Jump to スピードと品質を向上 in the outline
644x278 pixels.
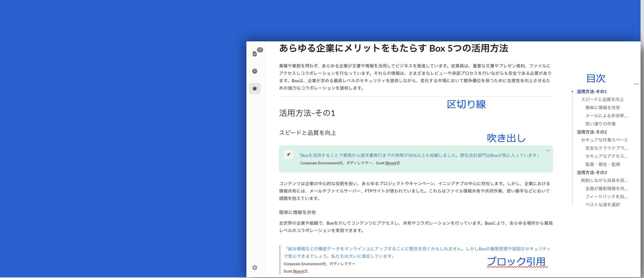pos(603,99)
